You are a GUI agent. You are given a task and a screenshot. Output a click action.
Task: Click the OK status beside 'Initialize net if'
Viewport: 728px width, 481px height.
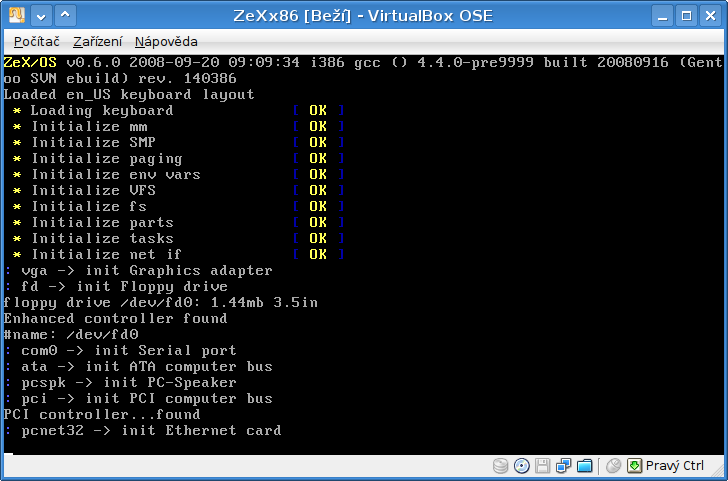click(x=318, y=254)
